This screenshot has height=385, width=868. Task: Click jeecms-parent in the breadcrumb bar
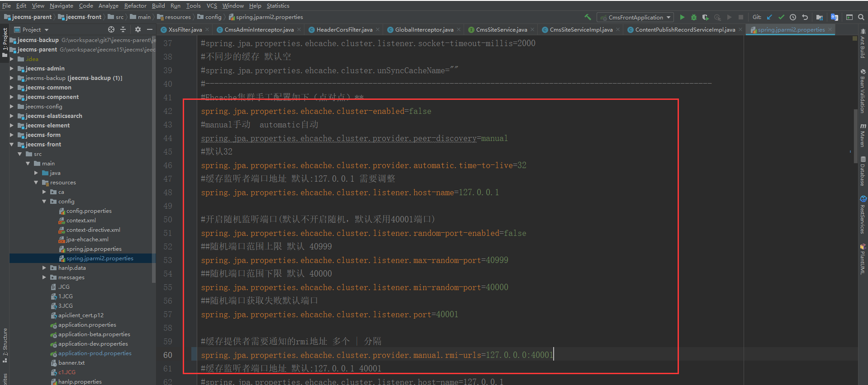click(32, 17)
